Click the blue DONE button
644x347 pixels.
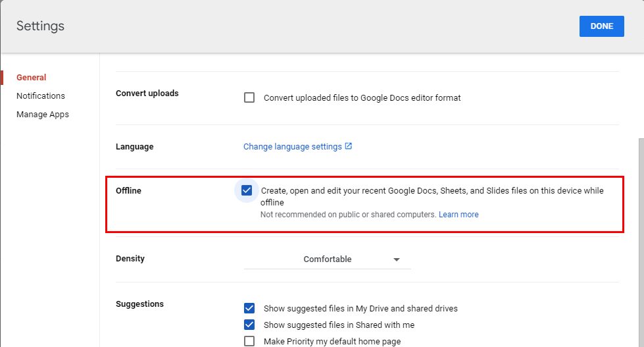pyautogui.click(x=601, y=26)
